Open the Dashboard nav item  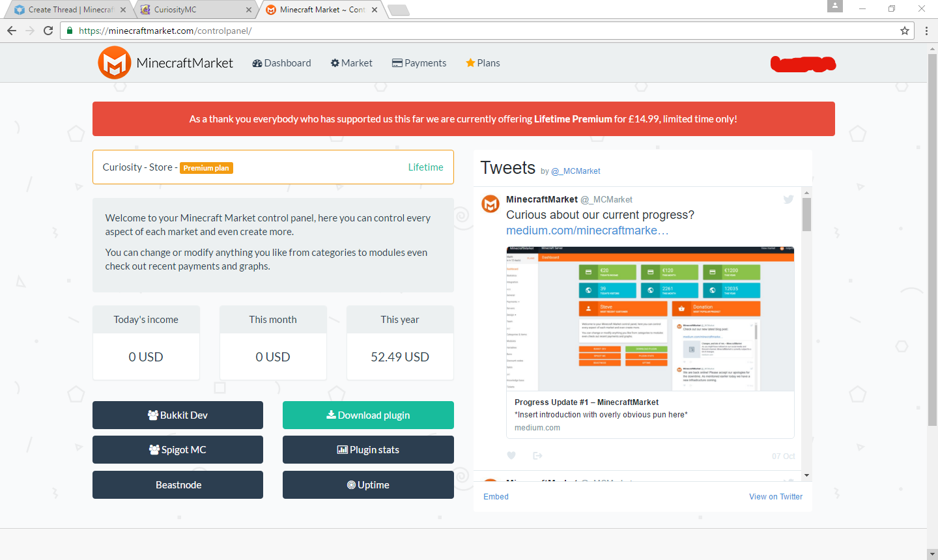pyautogui.click(x=281, y=63)
